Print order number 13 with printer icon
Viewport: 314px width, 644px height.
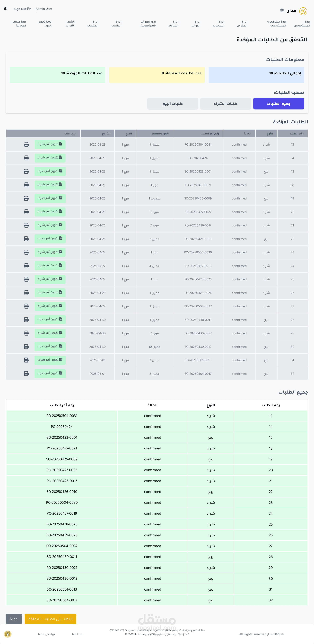point(26,145)
